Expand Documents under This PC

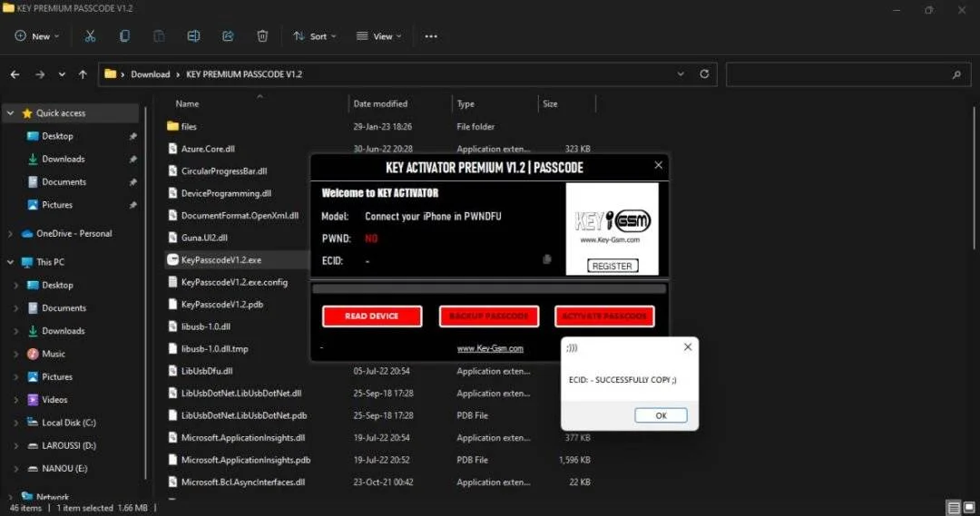coord(16,308)
